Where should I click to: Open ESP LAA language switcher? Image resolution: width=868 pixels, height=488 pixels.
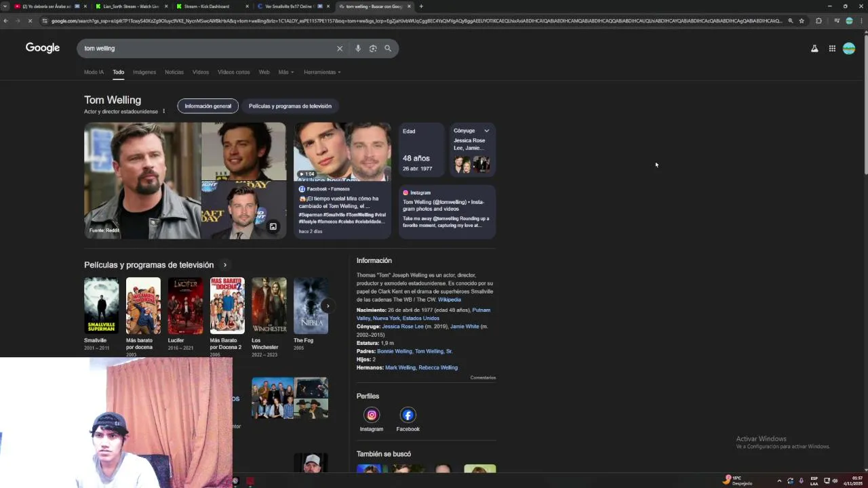pyautogui.click(x=814, y=481)
